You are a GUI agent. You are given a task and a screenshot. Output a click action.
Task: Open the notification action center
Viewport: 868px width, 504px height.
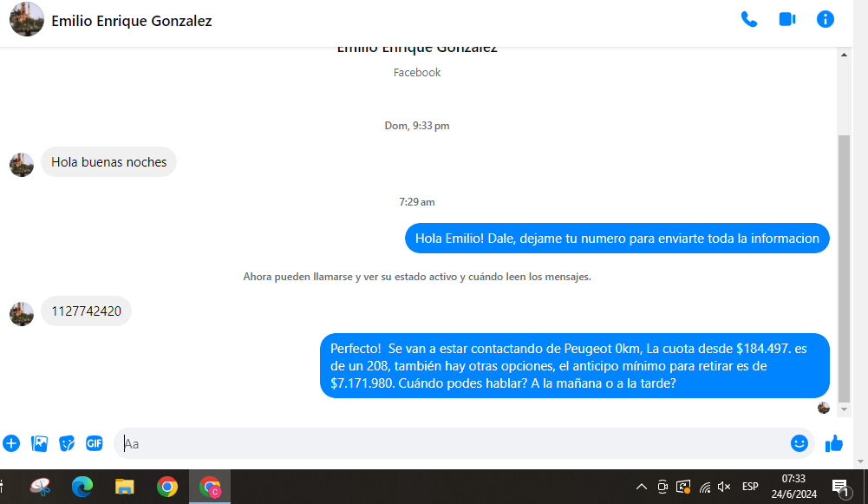[x=841, y=488]
